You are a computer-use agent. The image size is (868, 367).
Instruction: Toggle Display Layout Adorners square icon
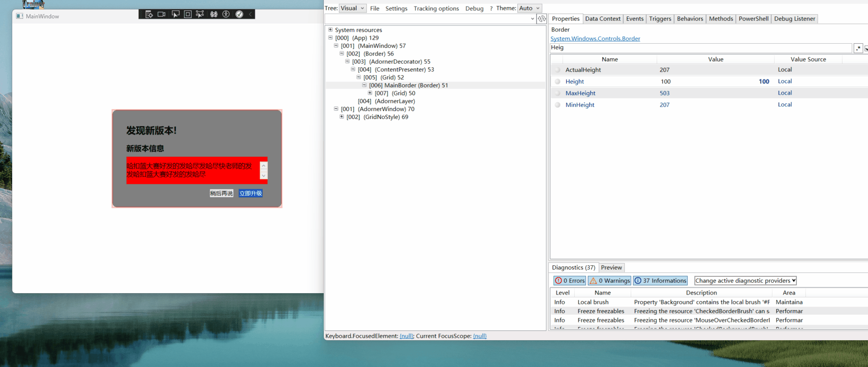(x=188, y=15)
